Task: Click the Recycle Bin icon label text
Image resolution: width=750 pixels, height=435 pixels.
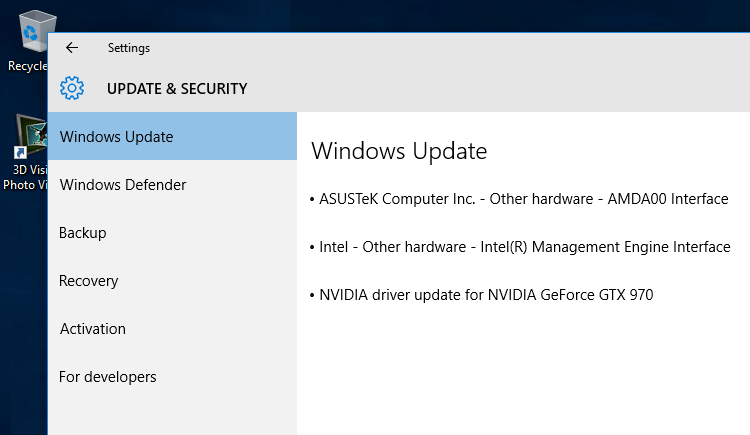Action: pyautogui.click(x=27, y=66)
